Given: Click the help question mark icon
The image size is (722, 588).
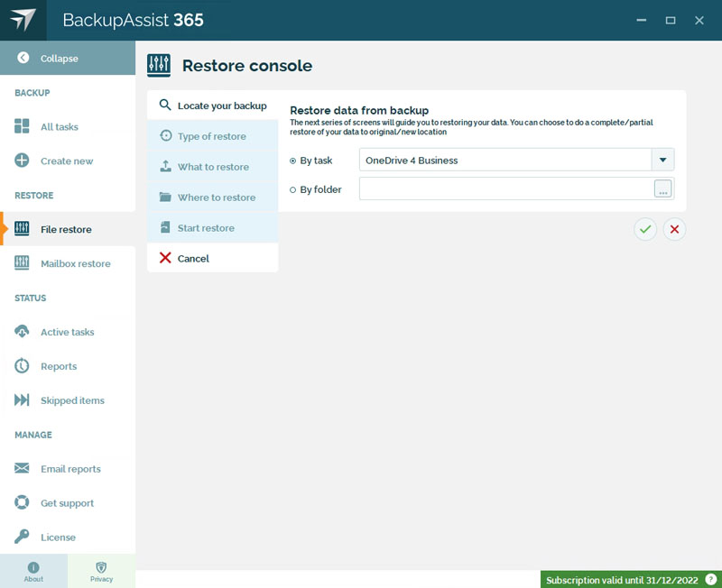Looking at the screenshot, I should pos(711,580).
